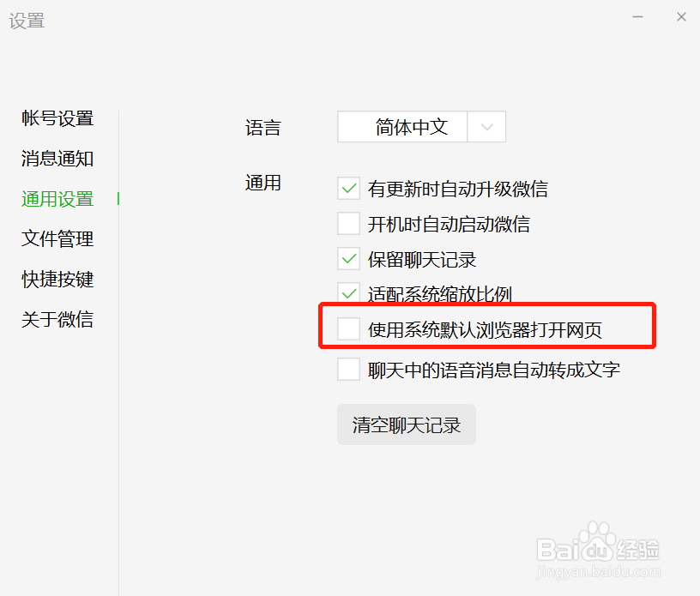The height and width of the screenshot is (596, 700).
Task: Expand the language dropdown arrow
Action: pyautogui.click(x=486, y=127)
